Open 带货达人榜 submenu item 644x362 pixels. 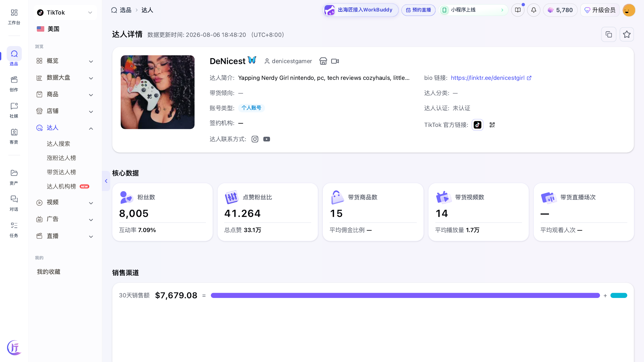pyautogui.click(x=61, y=172)
